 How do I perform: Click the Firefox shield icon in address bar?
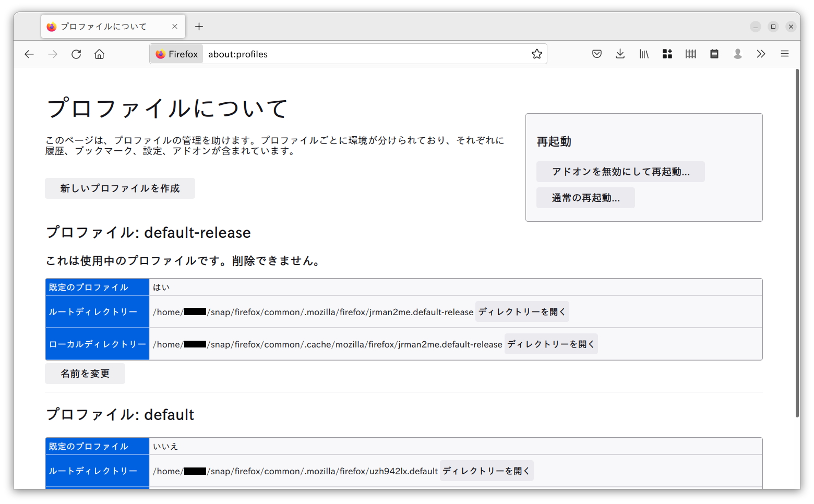tap(176, 54)
